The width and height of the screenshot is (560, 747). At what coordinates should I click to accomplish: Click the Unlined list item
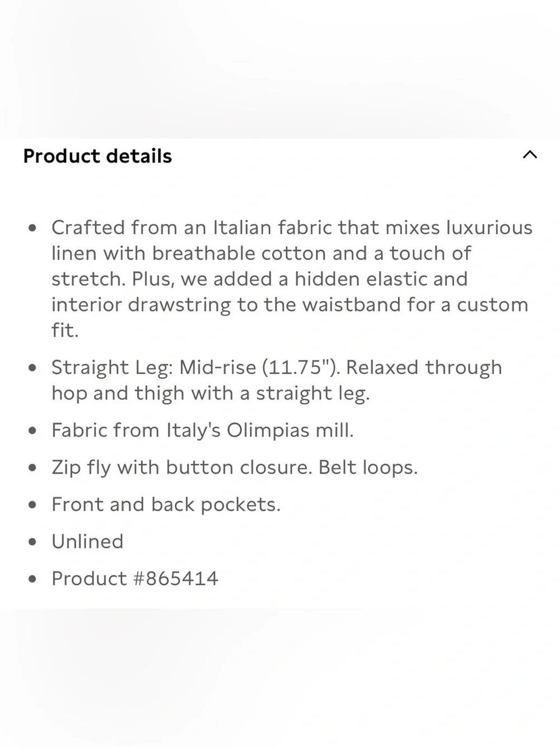pos(87,541)
